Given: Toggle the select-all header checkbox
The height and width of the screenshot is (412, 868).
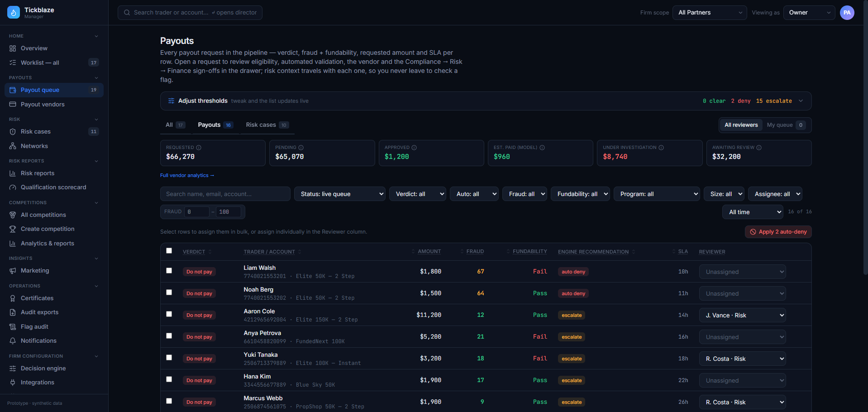Looking at the screenshot, I should (x=169, y=251).
